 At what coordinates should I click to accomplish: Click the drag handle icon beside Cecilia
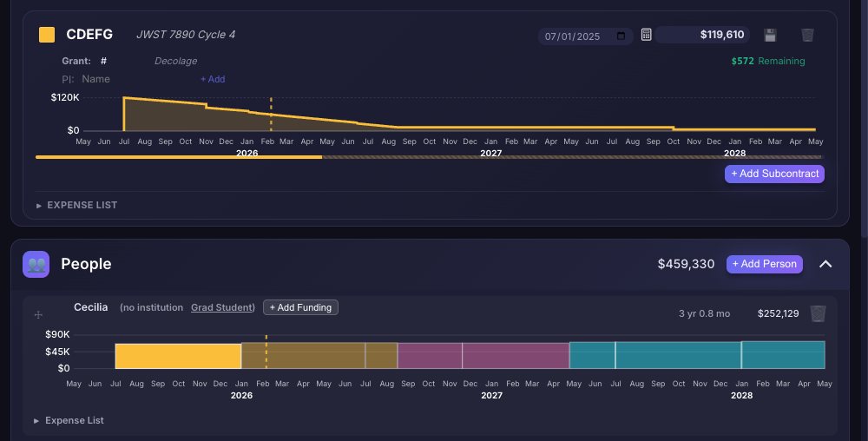(38, 314)
